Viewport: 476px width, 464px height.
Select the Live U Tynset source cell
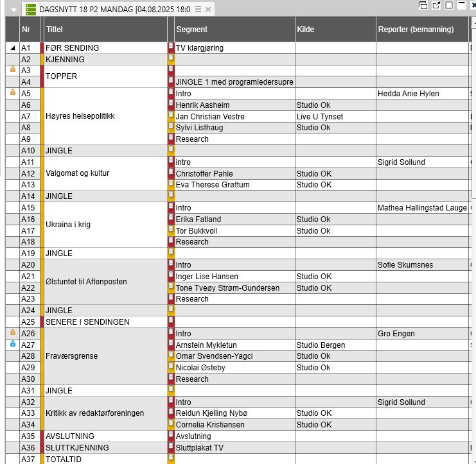click(336, 116)
